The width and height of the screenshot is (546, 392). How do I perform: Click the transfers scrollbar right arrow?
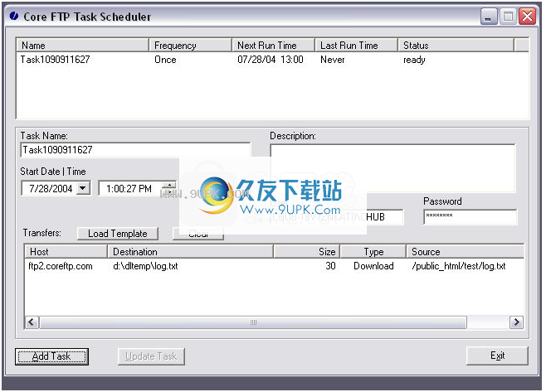click(x=516, y=322)
